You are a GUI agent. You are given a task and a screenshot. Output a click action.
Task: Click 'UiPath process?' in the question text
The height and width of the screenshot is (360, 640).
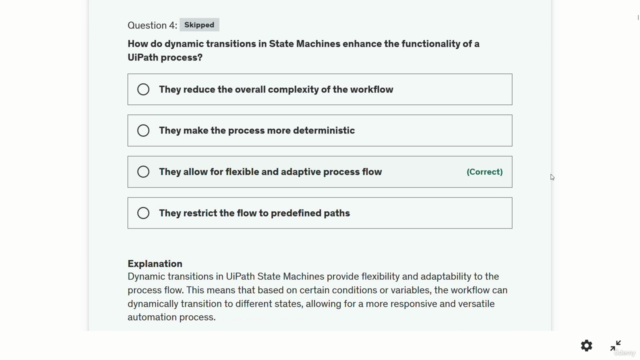tap(165, 58)
